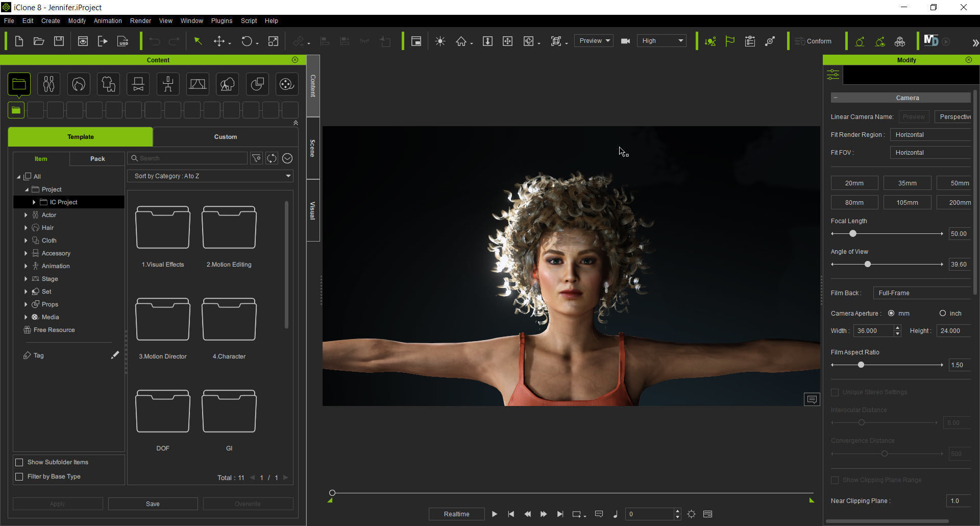The image size is (980, 526).
Task: Open the Preview render mode dropdown
Action: coord(594,41)
